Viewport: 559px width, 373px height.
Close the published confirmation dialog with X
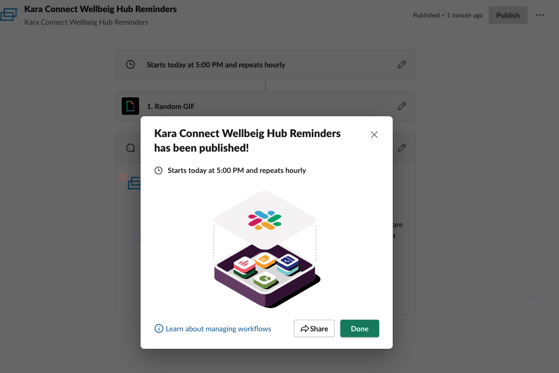point(374,135)
